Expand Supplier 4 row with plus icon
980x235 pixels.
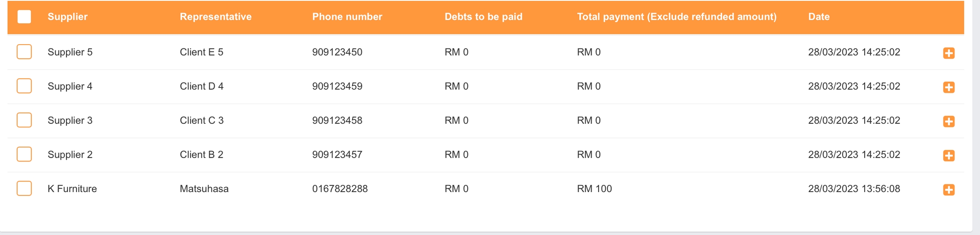click(x=949, y=87)
